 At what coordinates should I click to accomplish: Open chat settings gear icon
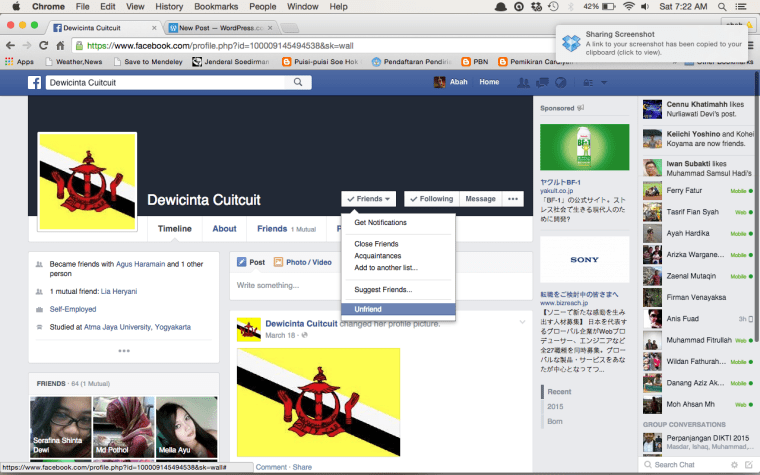pyautogui.click(x=735, y=464)
